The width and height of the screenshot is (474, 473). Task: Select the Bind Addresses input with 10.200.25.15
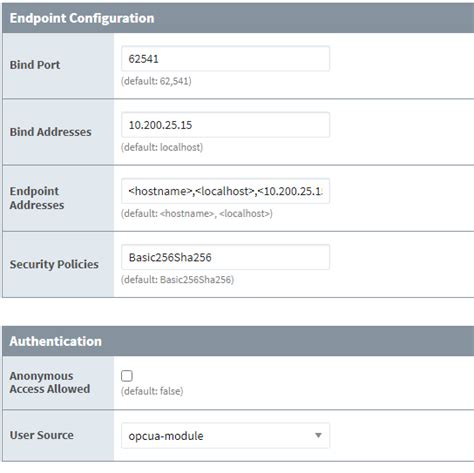coord(225,125)
